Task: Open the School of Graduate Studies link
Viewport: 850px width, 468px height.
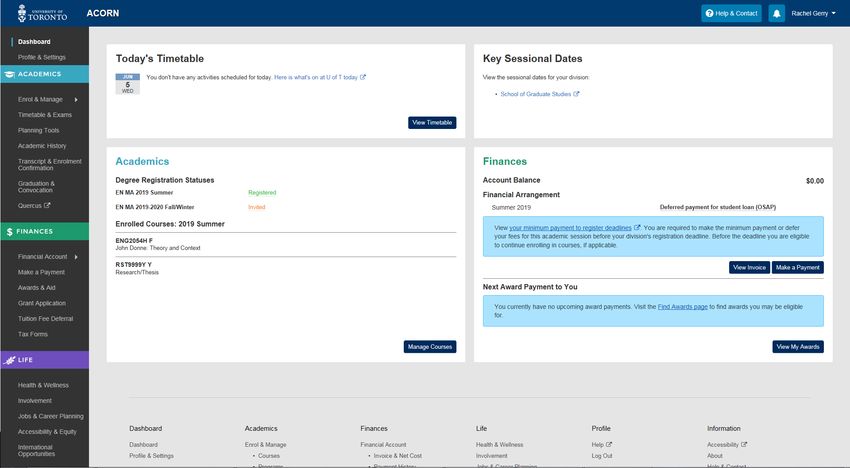Action: pyautogui.click(x=536, y=94)
